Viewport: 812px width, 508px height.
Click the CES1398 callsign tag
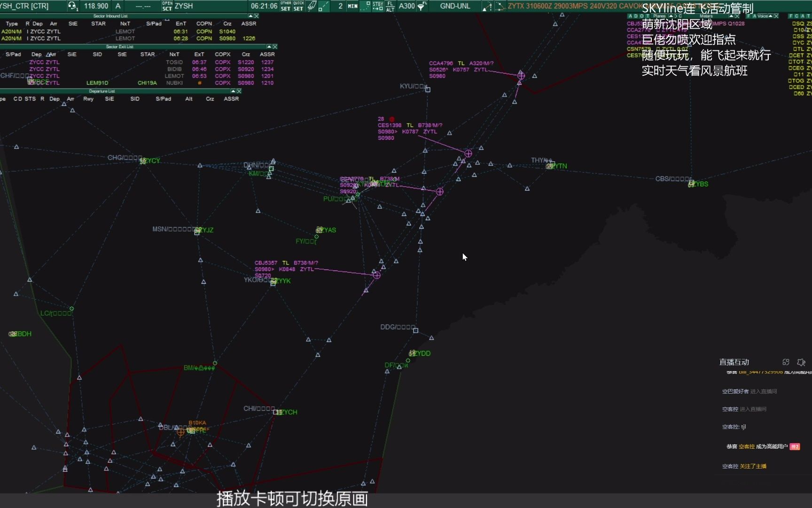point(390,125)
